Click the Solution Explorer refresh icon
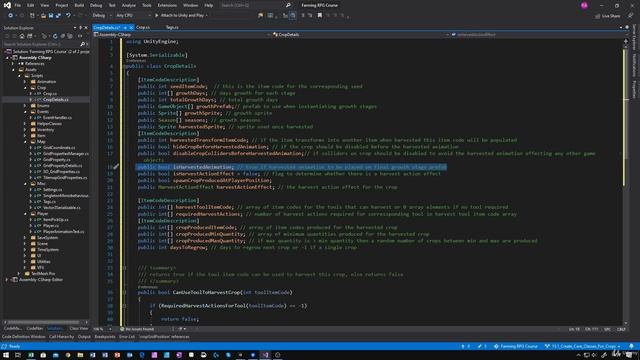The image size is (640, 360). (x=55, y=36)
